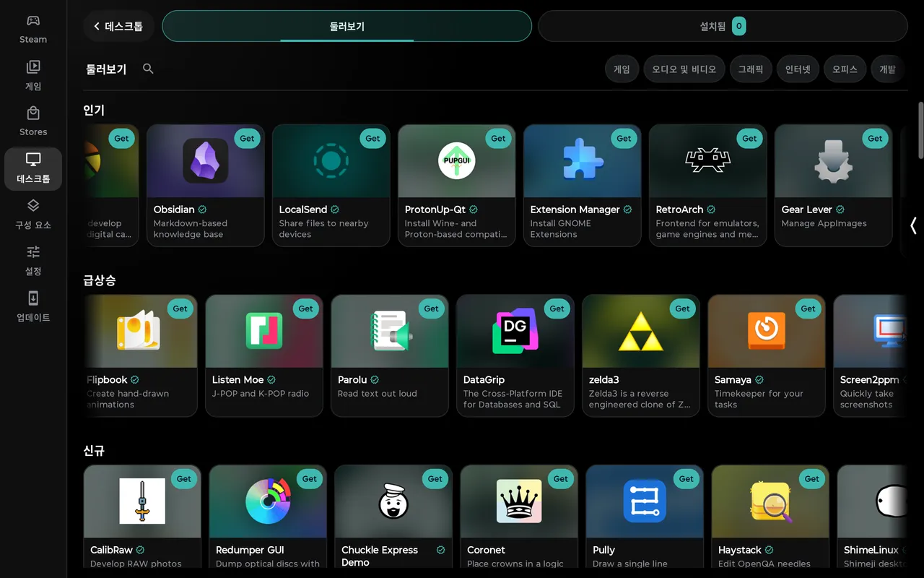Open the Extension Manager puzzle icon
Screen dimensions: 924x578
tap(583, 160)
